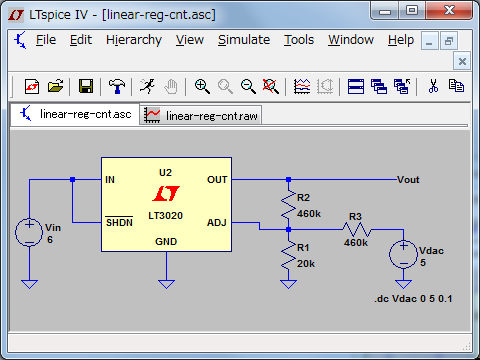Open the View menu
Viewport: 480px width, 360px height.
(x=190, y=40)
